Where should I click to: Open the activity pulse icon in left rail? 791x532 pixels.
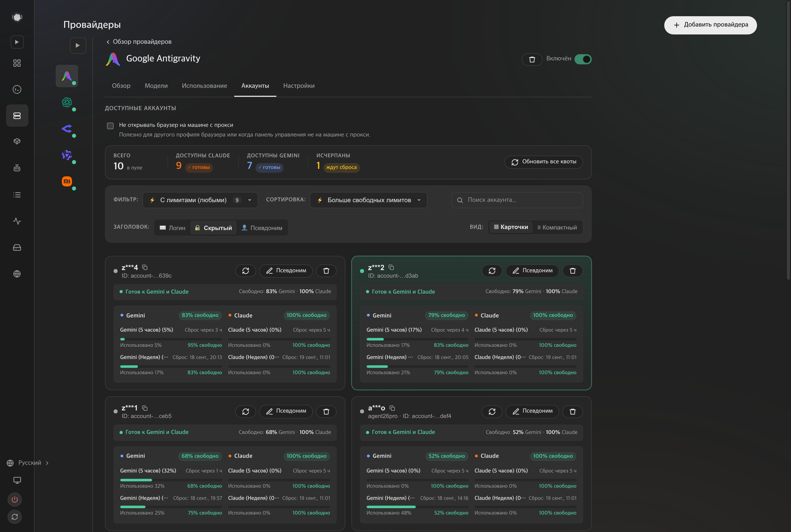17,221
